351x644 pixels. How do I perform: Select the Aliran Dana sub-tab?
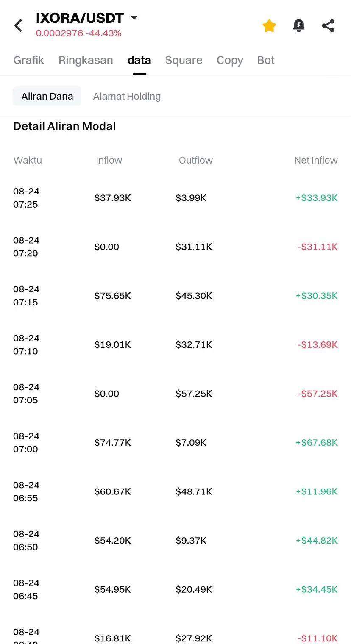47,96
